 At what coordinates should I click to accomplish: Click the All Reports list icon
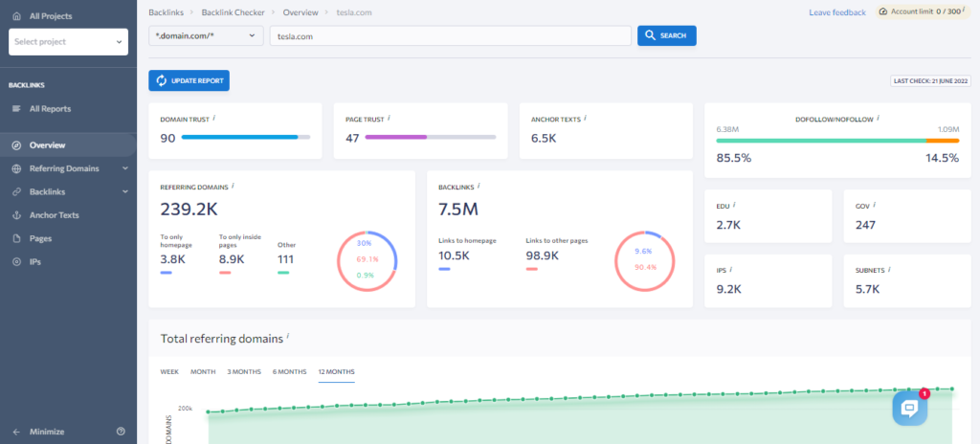pyautogui.click(x=17, y=109)
